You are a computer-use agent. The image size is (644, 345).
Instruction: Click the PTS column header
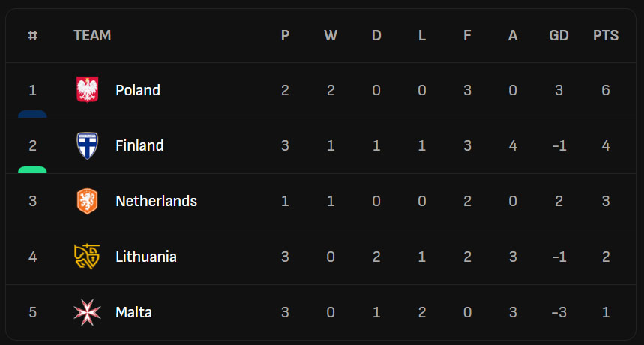point(606,36)
